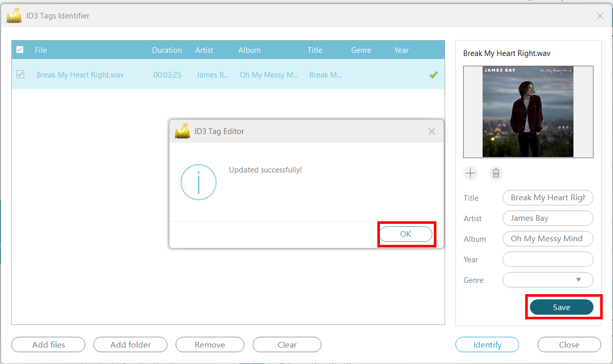Close the ID3 Tag Editor dialog
The height and width of the screenshot is (364, 613).
click(431, 131)
